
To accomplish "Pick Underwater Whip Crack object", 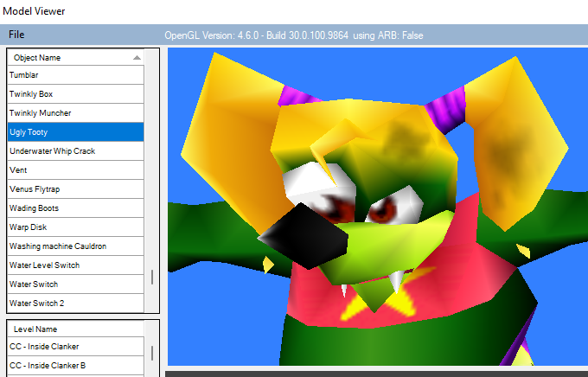I will point(75,150).
